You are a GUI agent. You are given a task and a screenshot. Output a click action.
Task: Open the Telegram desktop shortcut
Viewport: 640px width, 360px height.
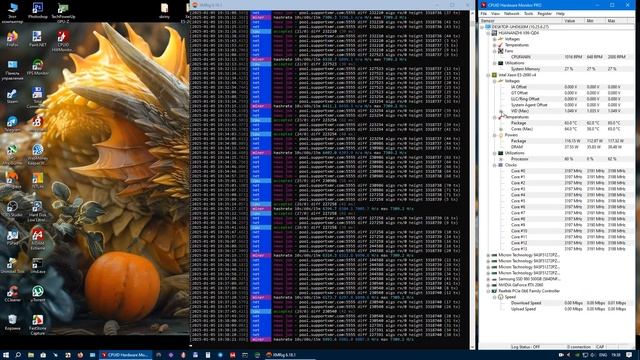click(x=12, y=124)
